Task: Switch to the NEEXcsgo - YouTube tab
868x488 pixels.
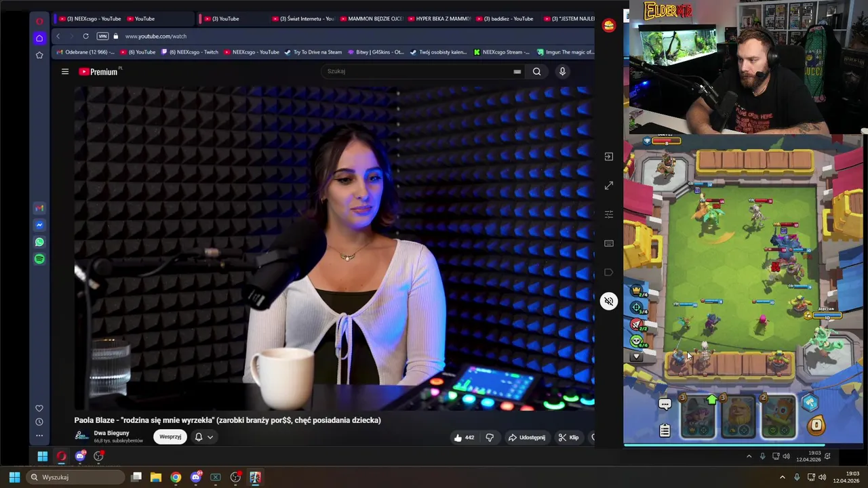Action: pos(90,18)
